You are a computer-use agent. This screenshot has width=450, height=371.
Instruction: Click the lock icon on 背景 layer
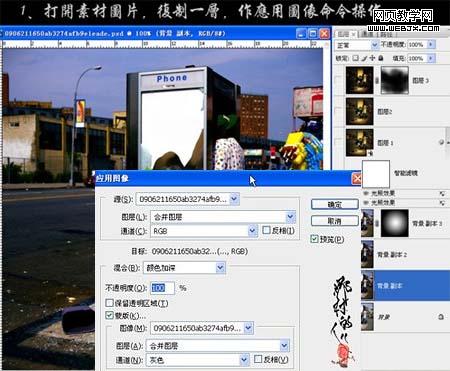(x=441, y=317)
